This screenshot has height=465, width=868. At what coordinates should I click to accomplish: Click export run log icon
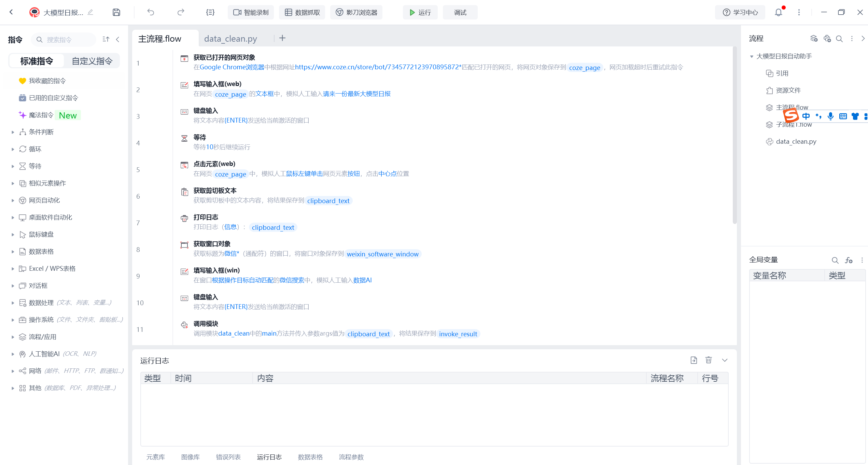(x=694, y=360)
